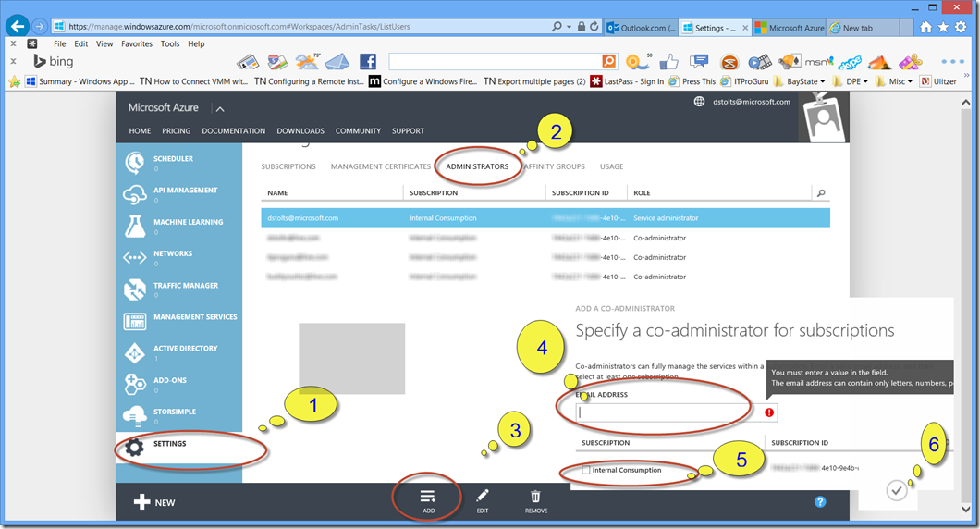Open Machine Learning flask icon
Screen dimensions: 980x529
(134, 226)
